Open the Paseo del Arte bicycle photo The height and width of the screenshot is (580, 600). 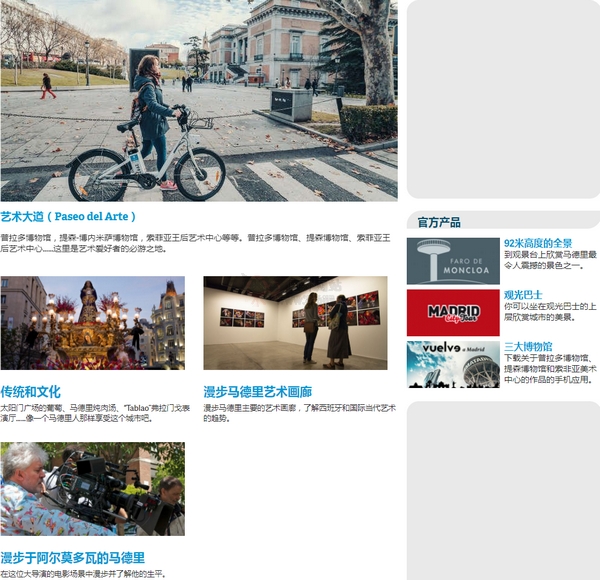tap(199, 101)
